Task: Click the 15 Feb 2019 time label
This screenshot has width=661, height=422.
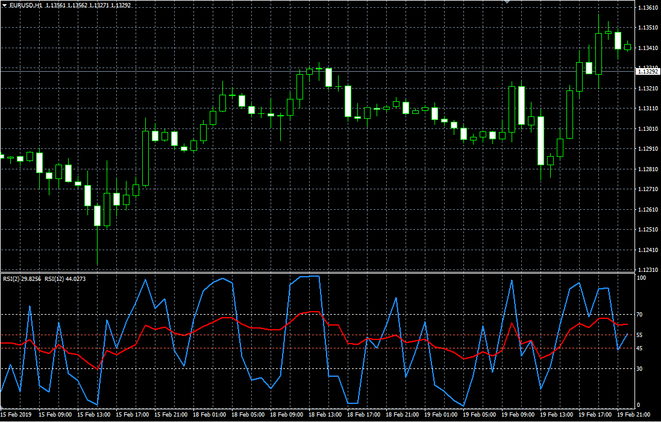Action: click(x=16, y=415)
